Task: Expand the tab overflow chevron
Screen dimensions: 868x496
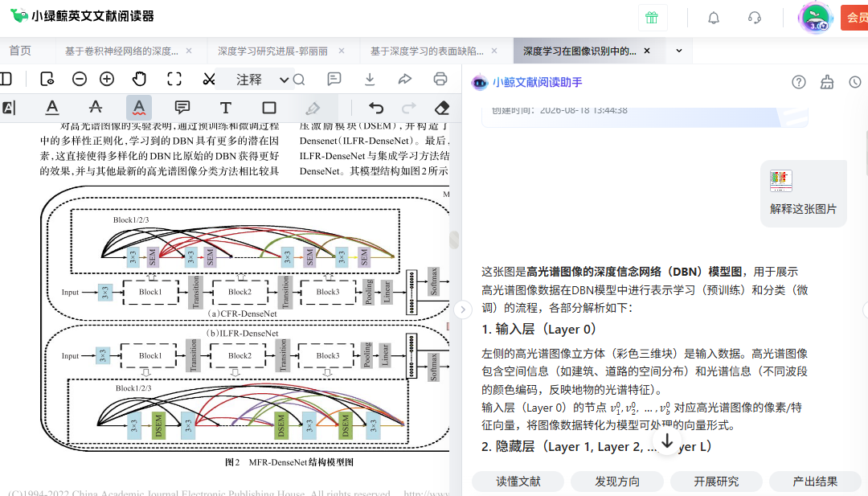Action: point(678,51)
